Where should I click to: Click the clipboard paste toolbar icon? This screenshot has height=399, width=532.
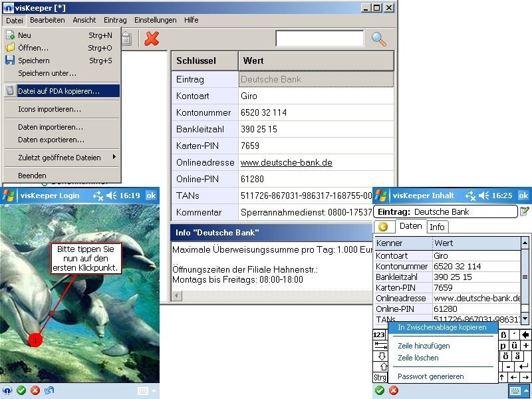coord(126,39)
